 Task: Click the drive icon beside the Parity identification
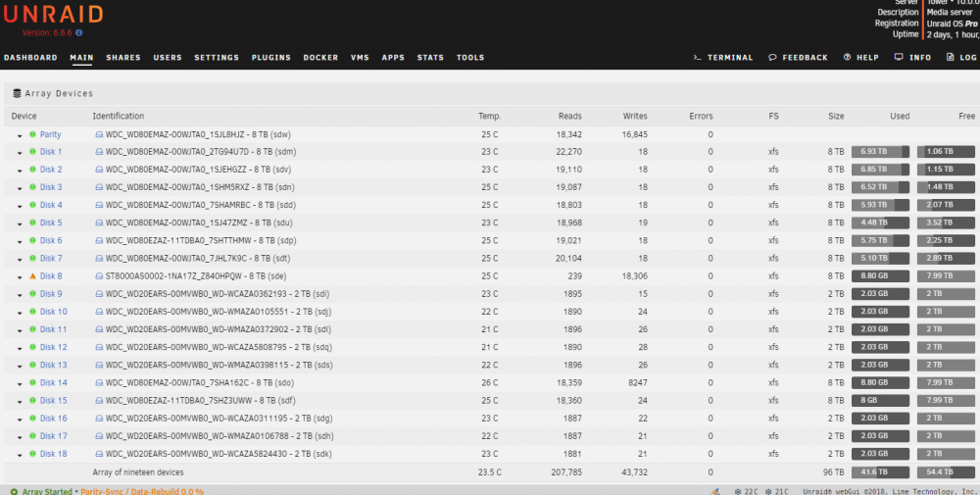click(99, 134)
